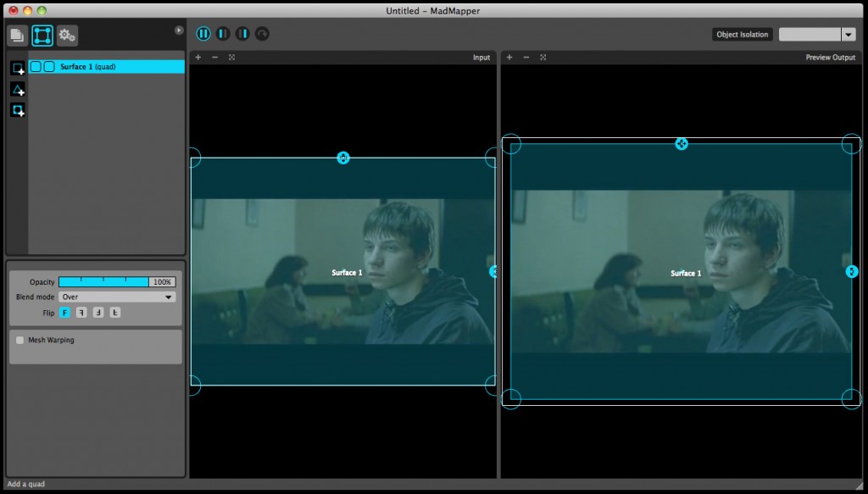Click the Blend mode label
The width and height of the screenshot is (868, 494).
(36, 297)
